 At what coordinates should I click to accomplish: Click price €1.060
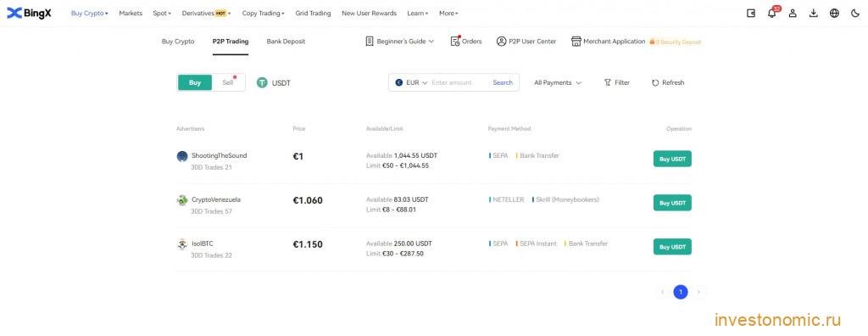(308, 201)
